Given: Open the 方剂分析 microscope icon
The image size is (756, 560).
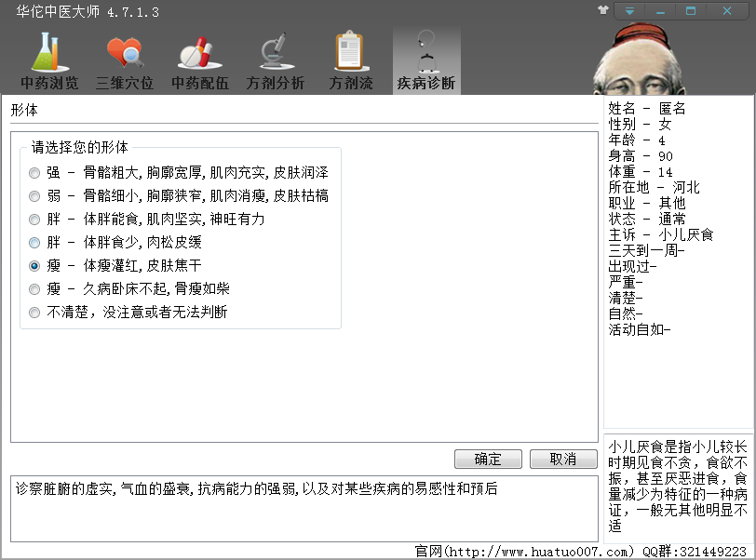Looking at the screenshot, I should point(275,53).
